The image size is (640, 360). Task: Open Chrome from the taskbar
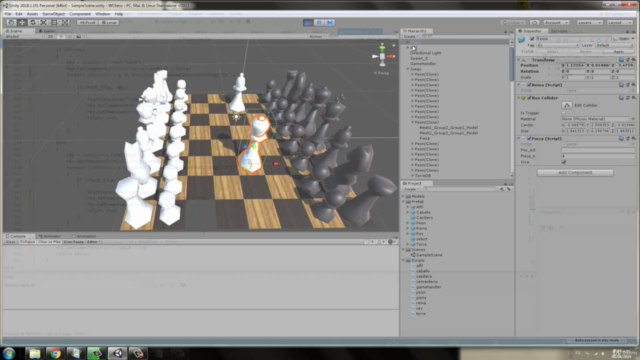55,353
